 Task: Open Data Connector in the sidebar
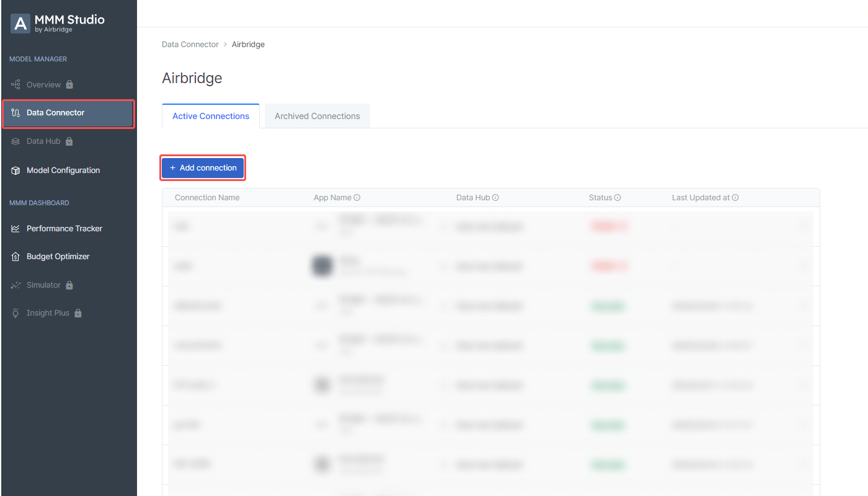click(x=68, y=113)
